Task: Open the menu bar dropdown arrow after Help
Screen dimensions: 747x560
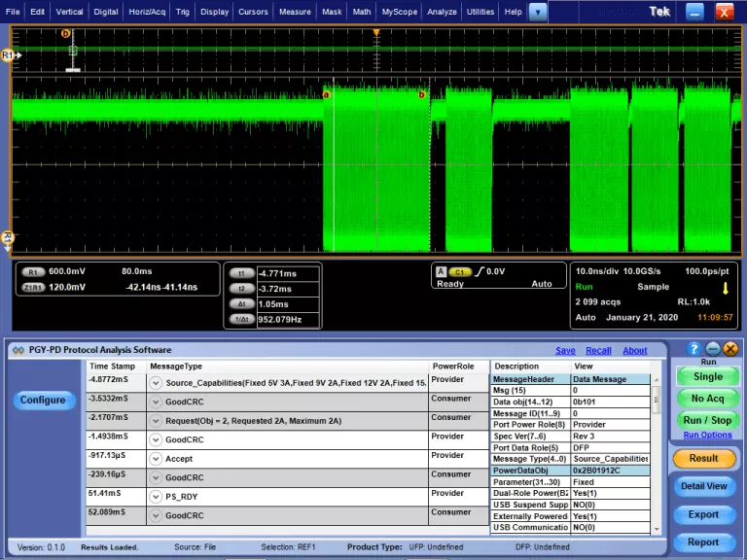Action: [538, 12]
